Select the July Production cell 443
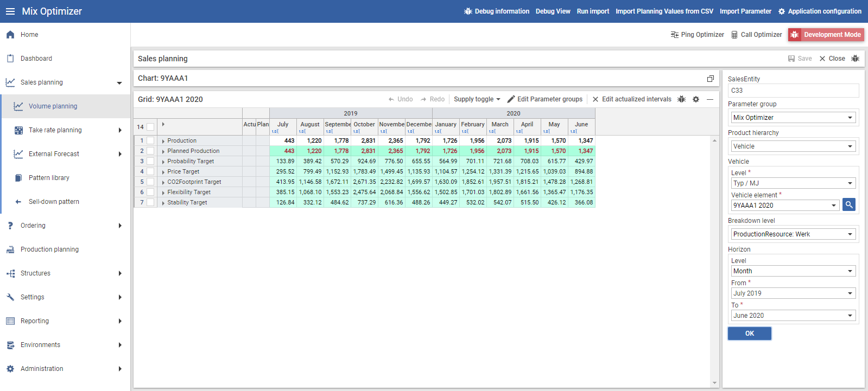 pos(283,140)
